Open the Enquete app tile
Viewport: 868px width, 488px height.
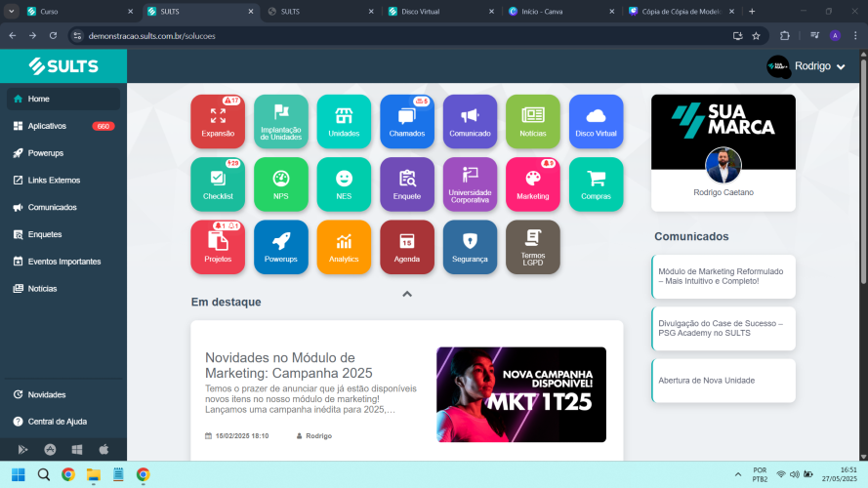(x=407, y=184)
